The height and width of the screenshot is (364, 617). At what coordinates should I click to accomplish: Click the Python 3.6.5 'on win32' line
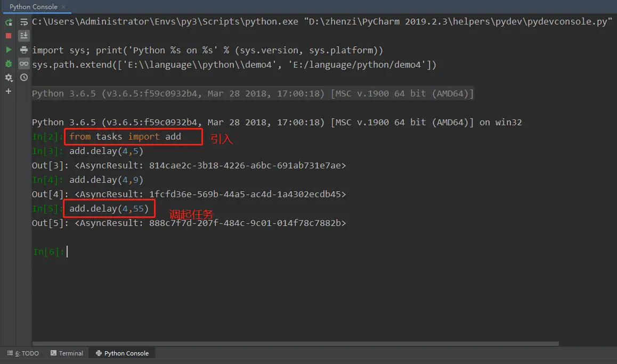click(277, 123)
